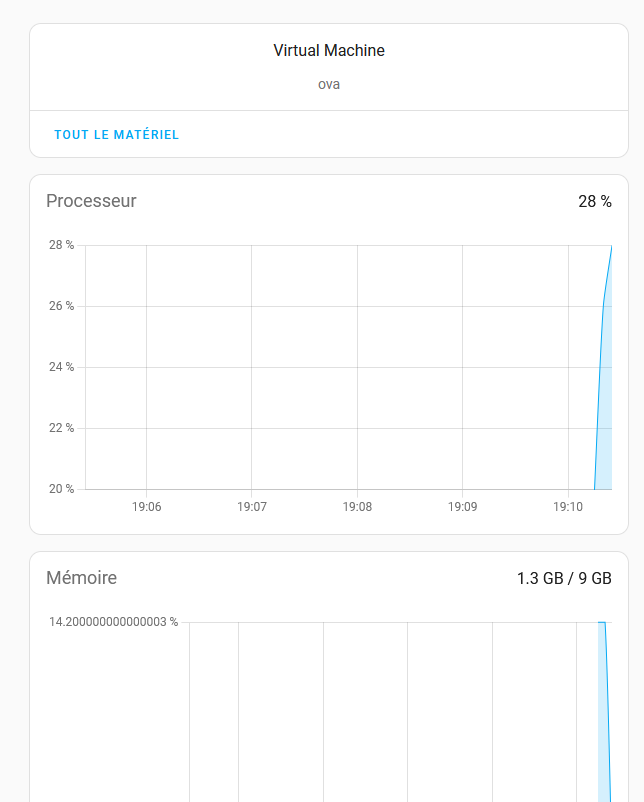
Task: Select the ova subtitle text
Action: coord(329,84)
